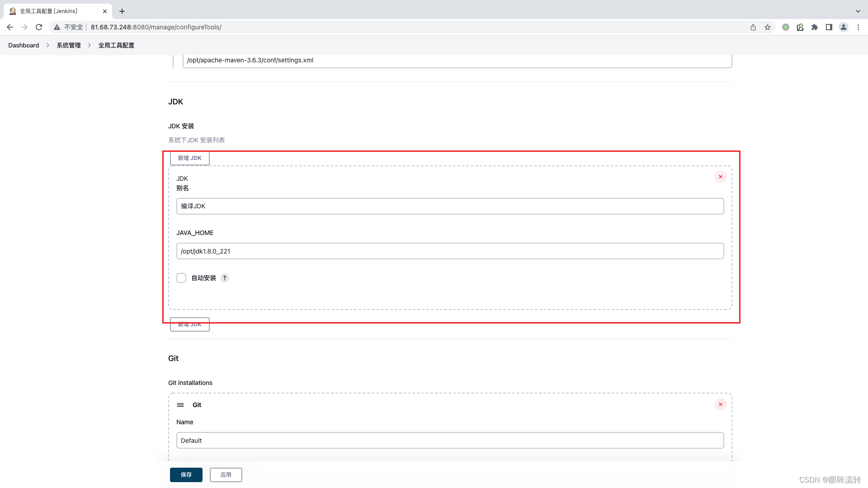Click the 系统下JDK 安装列表 description text

[196, 140]
